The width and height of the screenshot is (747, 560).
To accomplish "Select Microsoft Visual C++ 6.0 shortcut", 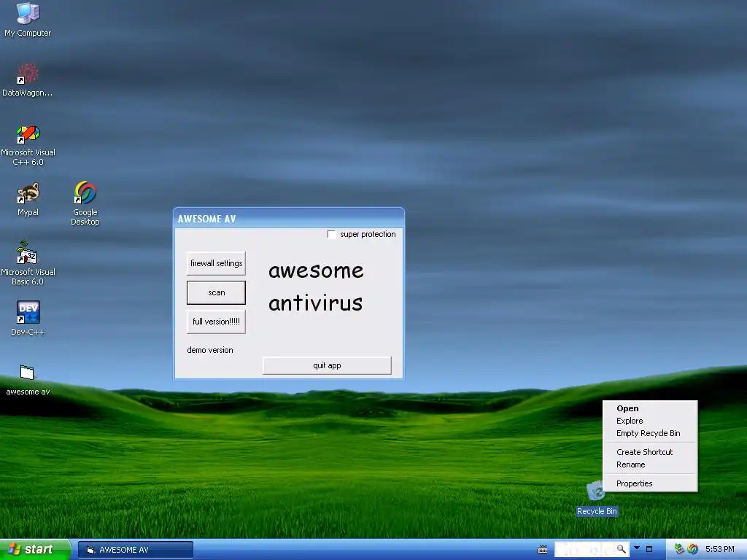I will point(28,145).
